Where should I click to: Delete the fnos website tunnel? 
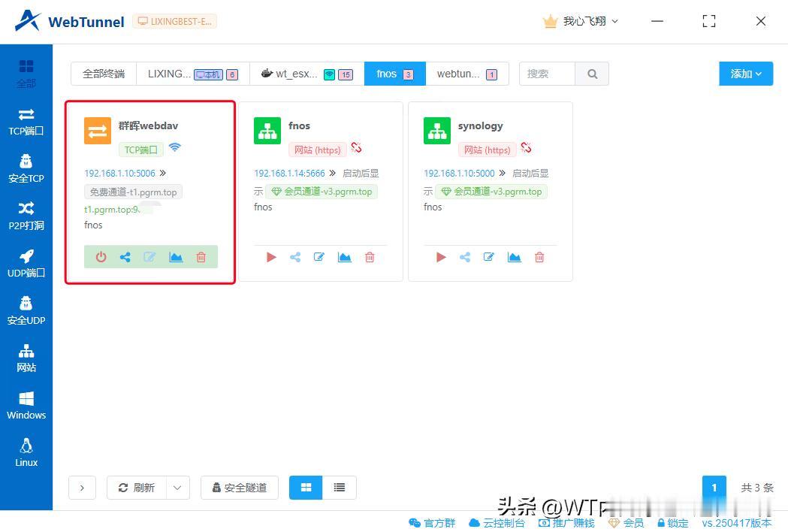pos(370,257)
